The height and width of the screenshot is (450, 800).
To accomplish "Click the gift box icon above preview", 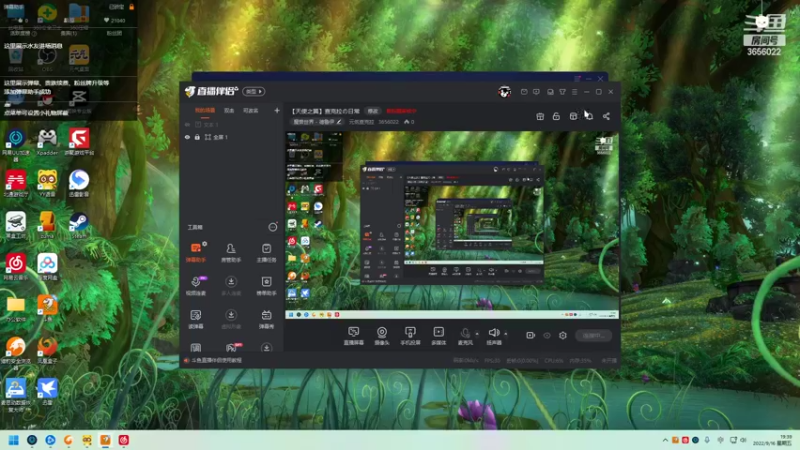I will coord(540,116).
